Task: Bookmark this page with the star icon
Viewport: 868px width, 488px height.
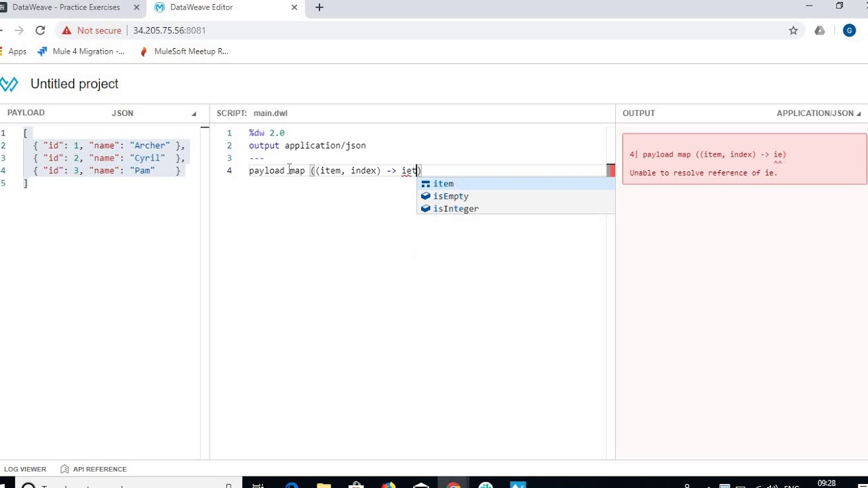Action: (x=793, y=30)
